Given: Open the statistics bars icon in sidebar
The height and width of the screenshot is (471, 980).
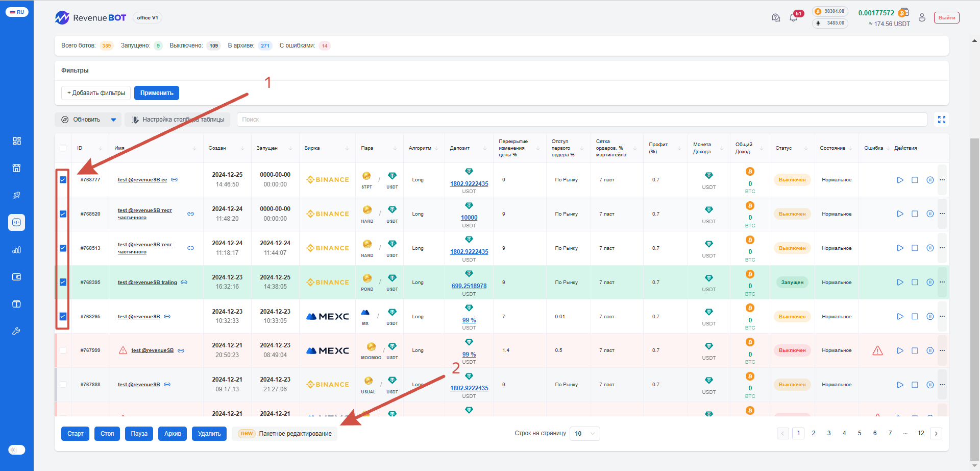Looking at the screenshot, I should pyautogui.click(x=17, y=250).
